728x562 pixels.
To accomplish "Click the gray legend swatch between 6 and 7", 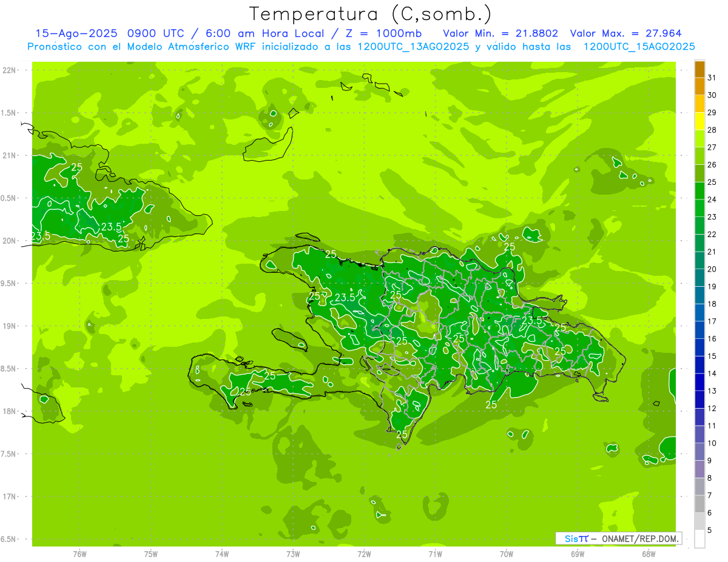I will 699,504.
